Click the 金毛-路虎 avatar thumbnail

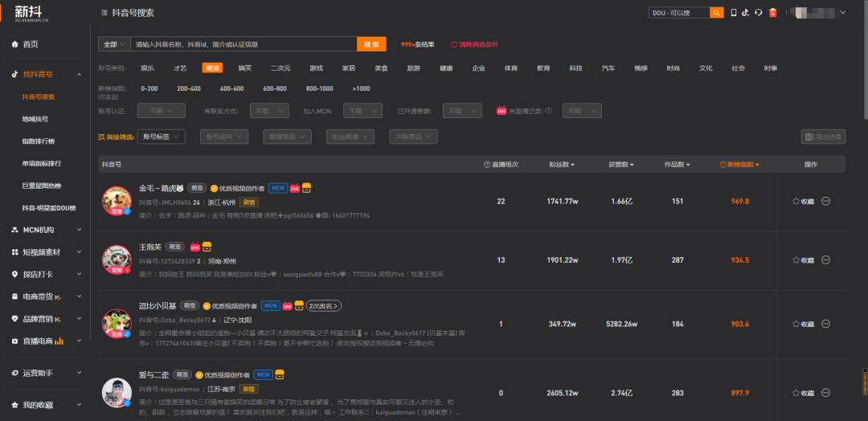coord(117,201)
